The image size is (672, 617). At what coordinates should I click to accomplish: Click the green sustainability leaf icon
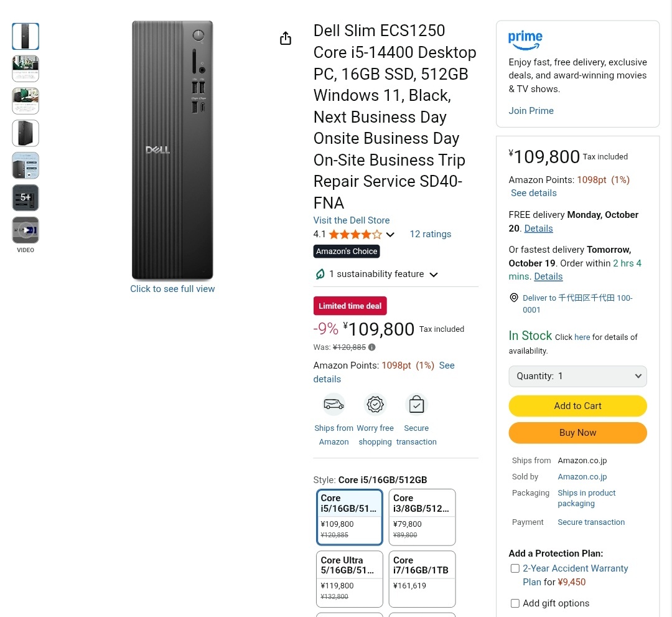point(320,274)
